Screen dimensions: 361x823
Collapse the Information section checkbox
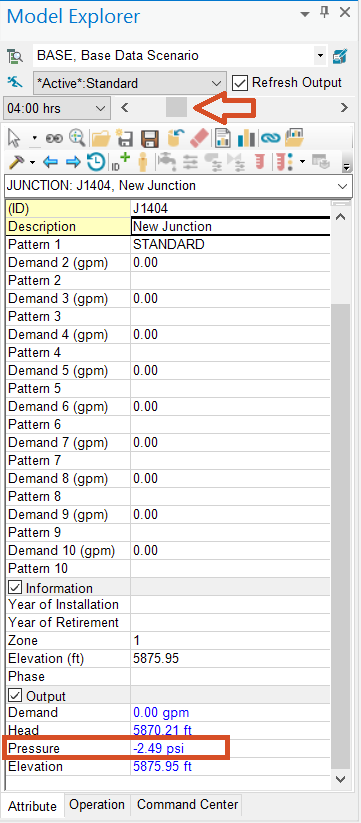point(14,588)
